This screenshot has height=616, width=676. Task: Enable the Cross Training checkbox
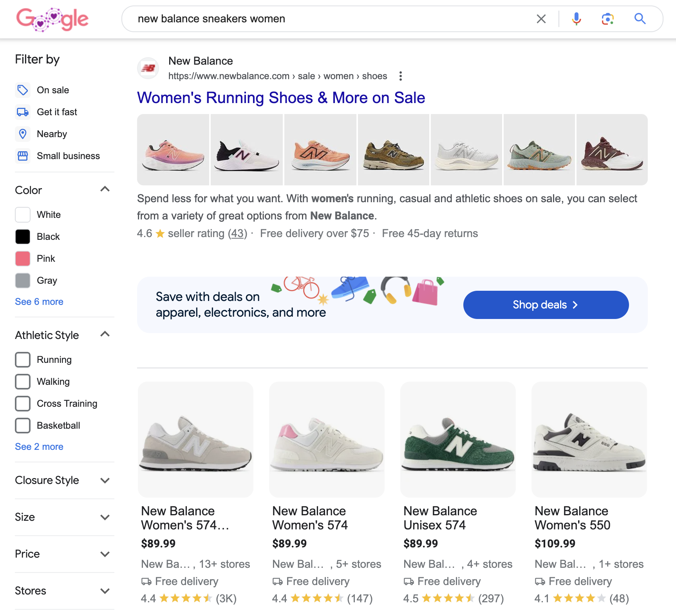(x=23, y=404)
